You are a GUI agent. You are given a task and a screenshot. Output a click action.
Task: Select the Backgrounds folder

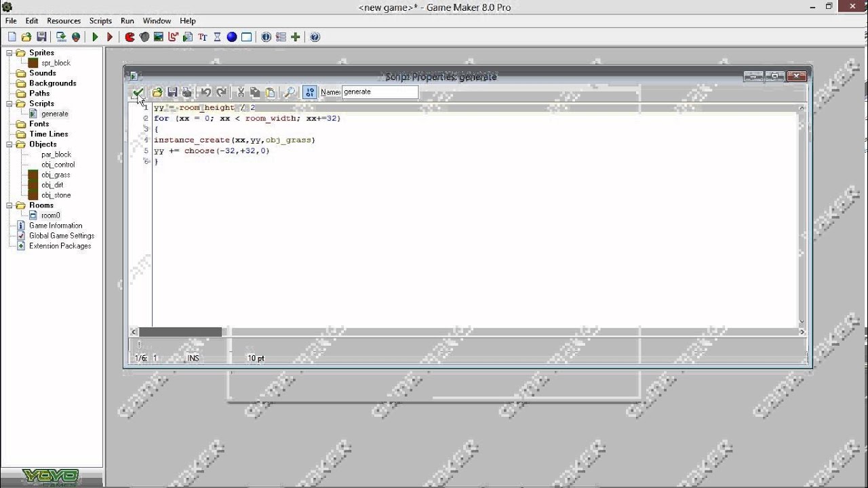52,83
